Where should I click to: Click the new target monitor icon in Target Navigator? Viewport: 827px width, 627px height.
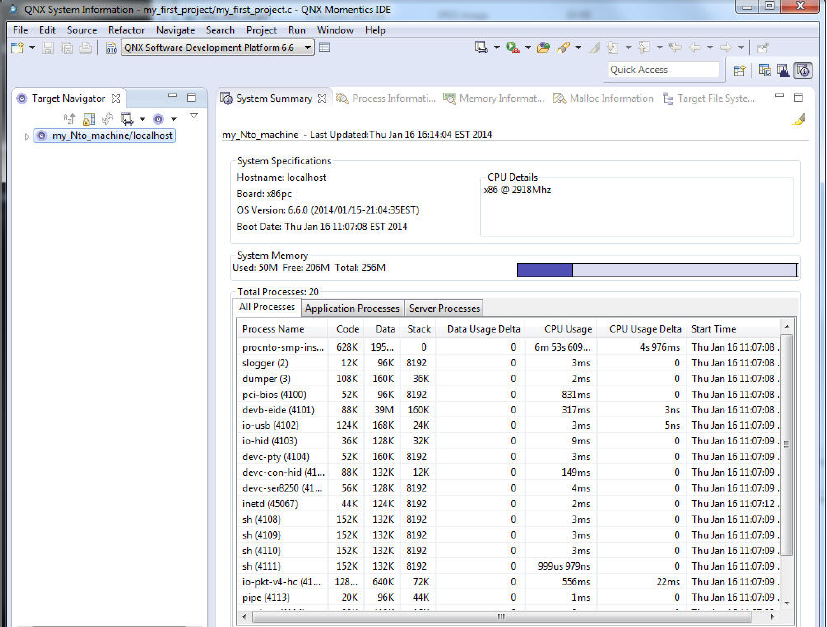pyautogui.click(x=127, y=119)
